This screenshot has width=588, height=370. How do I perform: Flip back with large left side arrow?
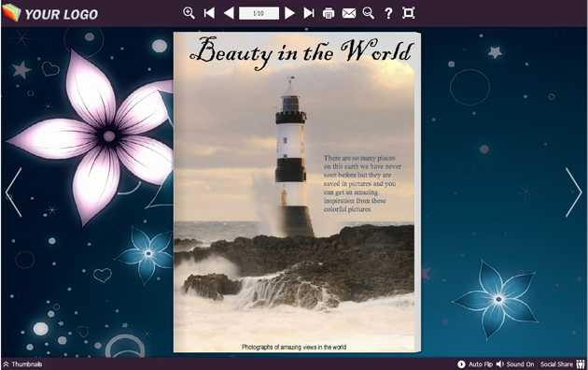tap(13, 192)
